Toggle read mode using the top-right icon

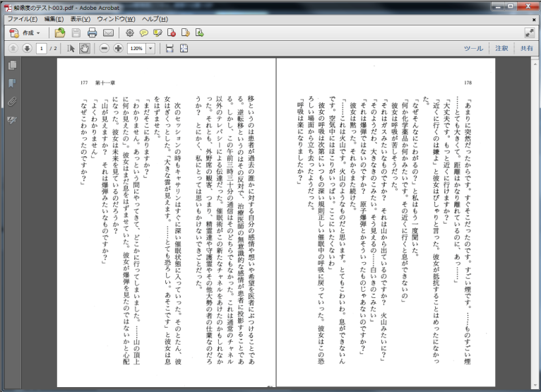click(529, 32)
